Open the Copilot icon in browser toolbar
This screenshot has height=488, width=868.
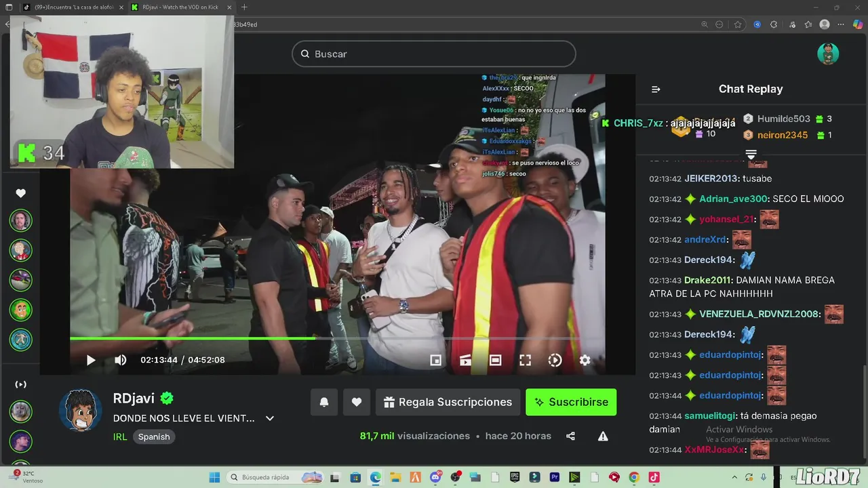pos(858,24)
